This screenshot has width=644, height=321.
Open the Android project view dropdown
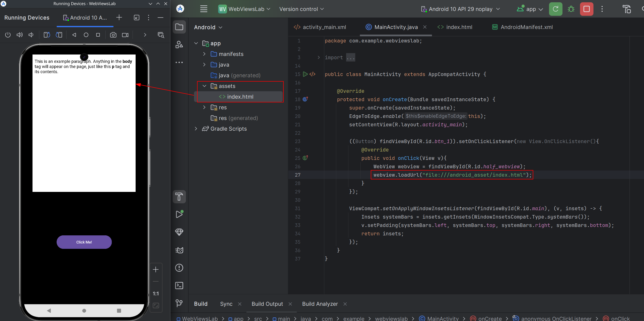(208, 27)
